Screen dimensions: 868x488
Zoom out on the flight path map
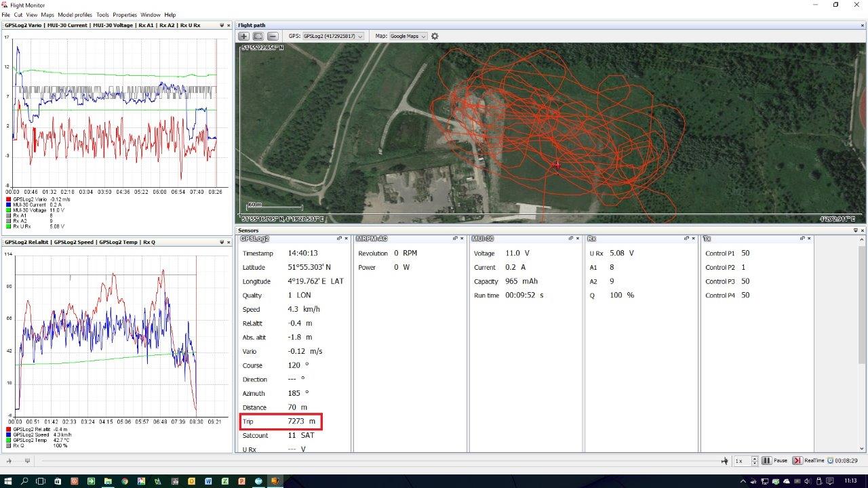(273, 36)
